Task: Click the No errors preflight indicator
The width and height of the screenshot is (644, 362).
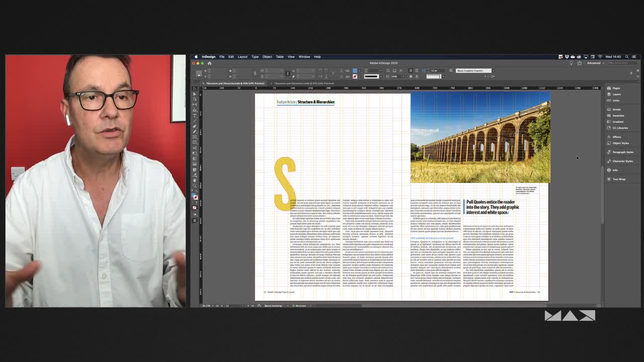Action: click(x=300, y=306)
